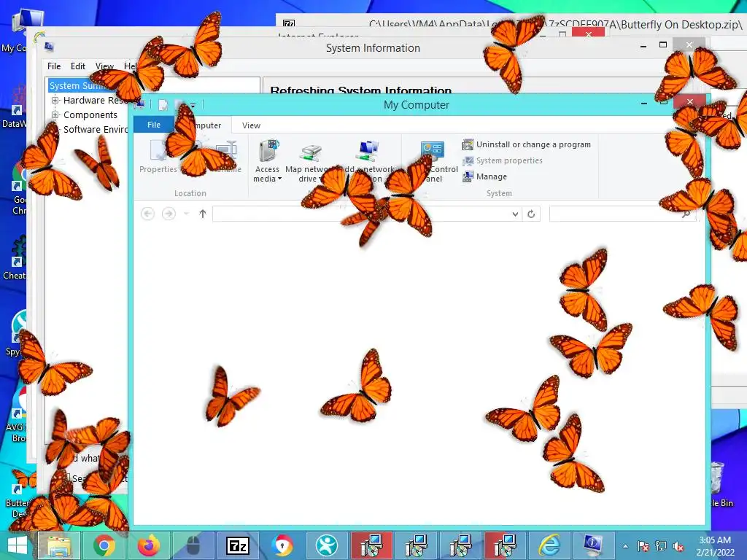Click the taskbar clock showing 3:05 AM

point(715,545)
